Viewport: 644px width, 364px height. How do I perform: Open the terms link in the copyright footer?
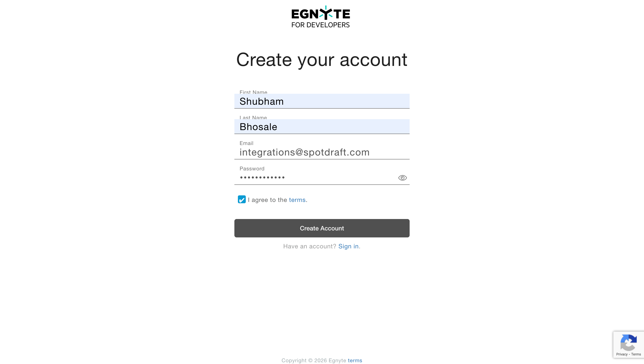pyautogui.click(x=355, y=360)
